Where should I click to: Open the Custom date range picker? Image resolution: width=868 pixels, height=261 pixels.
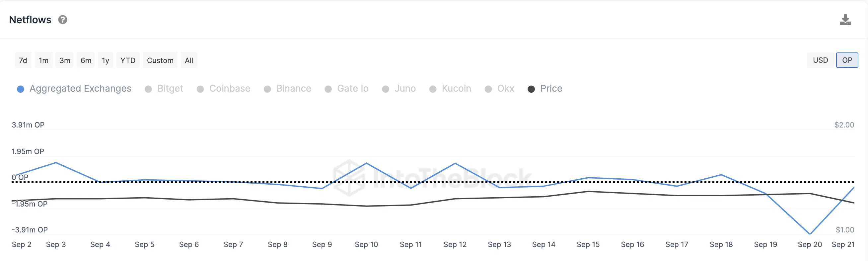coord(160,60)
